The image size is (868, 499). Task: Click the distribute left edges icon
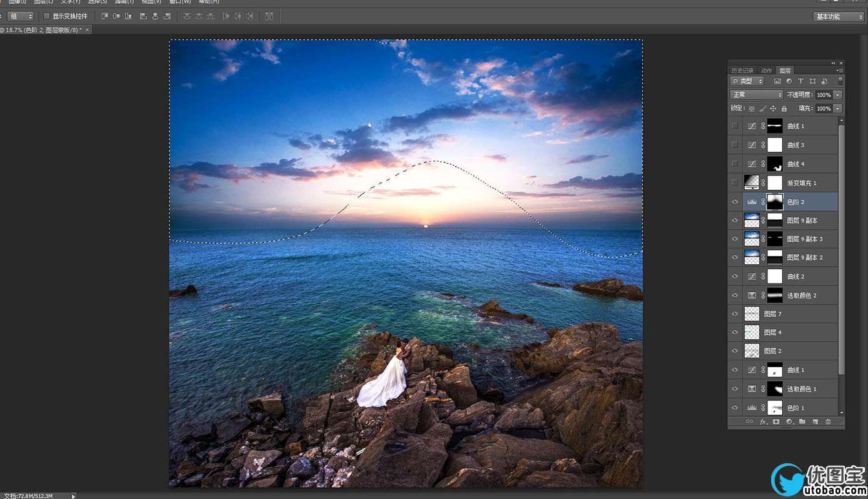[x=226, y=16]
